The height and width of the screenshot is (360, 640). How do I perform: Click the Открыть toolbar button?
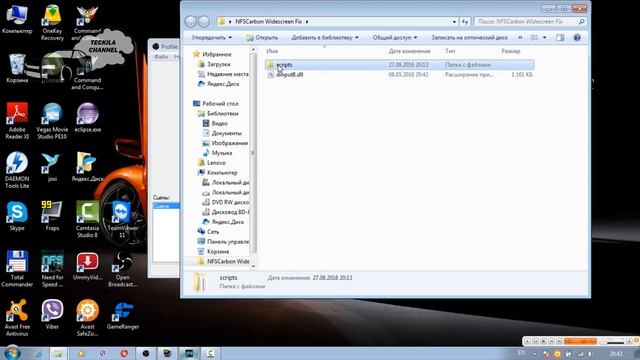tap(262, 38)
